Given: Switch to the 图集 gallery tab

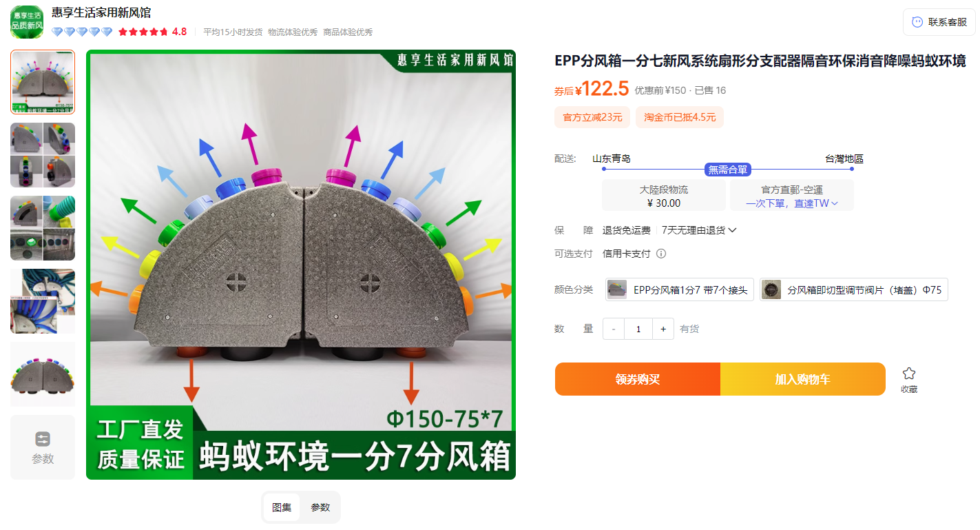Looking at the screenshot, I should click(x=282, y=507).
